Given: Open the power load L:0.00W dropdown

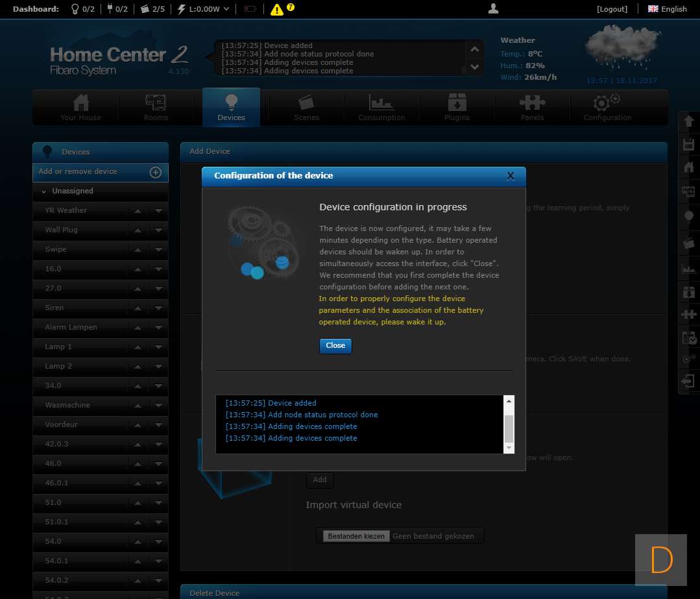Looking at the screenshot, I should click(x=204, y=9).
